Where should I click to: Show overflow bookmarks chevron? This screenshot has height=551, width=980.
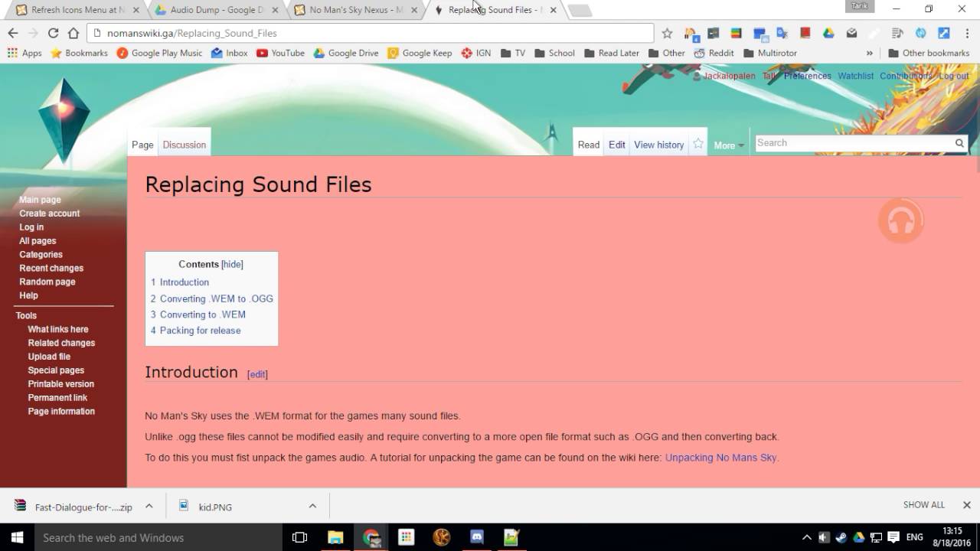coord(870,53)
